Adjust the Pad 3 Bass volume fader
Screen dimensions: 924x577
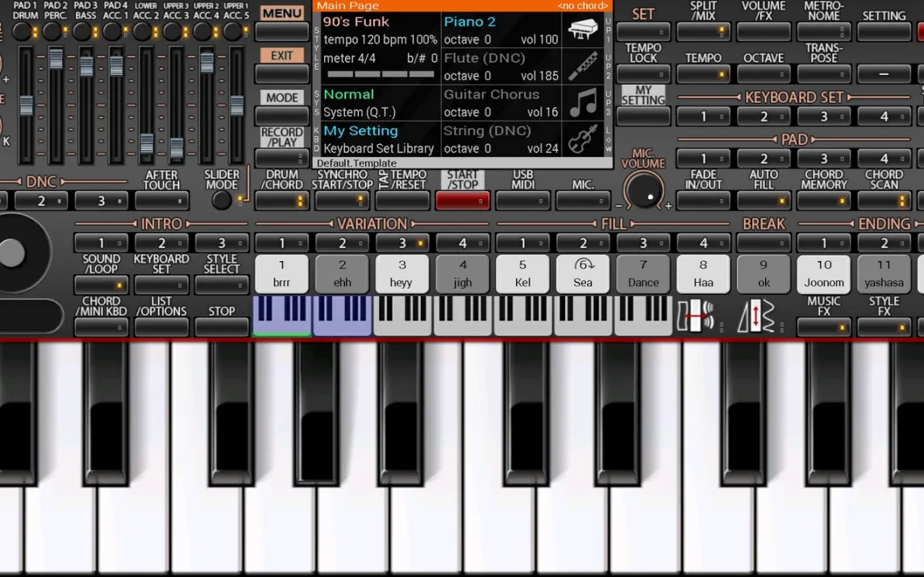pyautogui.click(x=86, y=66)
